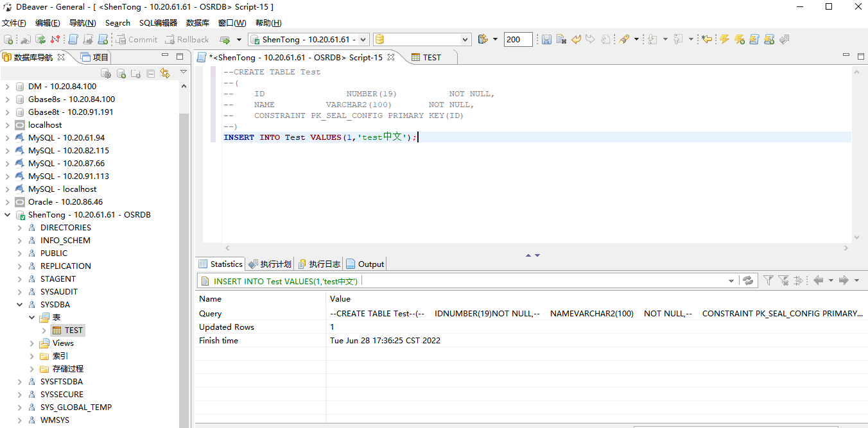Image resolution: width=868 pixels, height=428 pixels.
Task: Click the last edit location star arrow icon
Action: coord(707,39)
